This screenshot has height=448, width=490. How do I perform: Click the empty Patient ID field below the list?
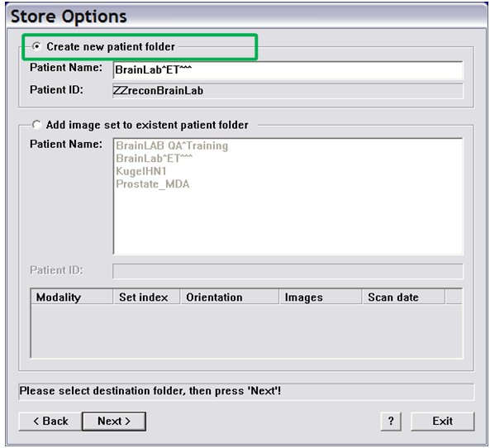click(x=288, y=271)
